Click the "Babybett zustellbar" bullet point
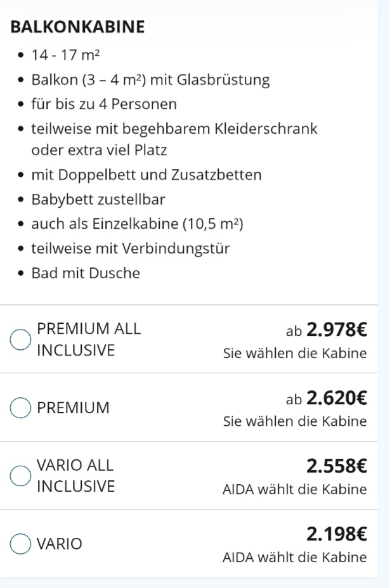Viewport: 390px width, 588px height. 98,200
